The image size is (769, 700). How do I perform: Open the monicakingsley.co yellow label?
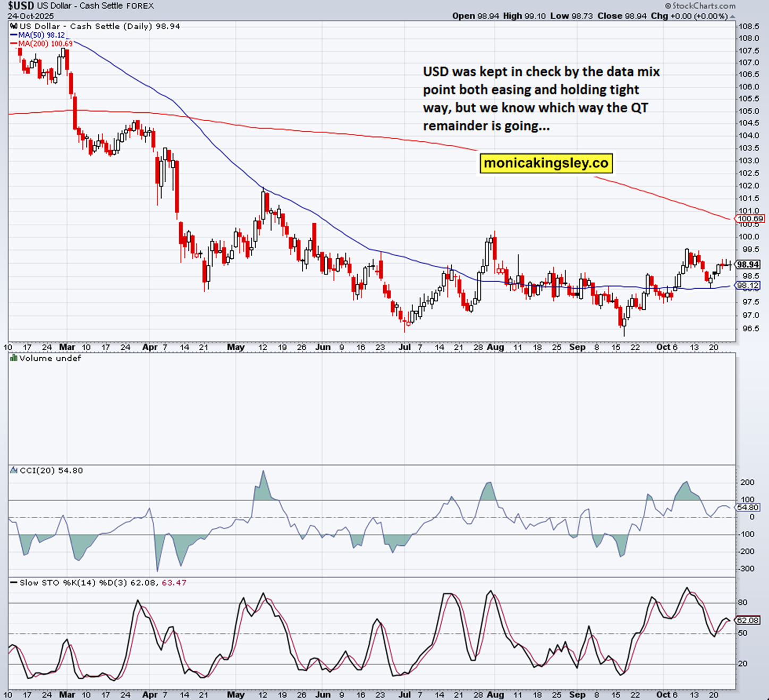coord(546,163)
